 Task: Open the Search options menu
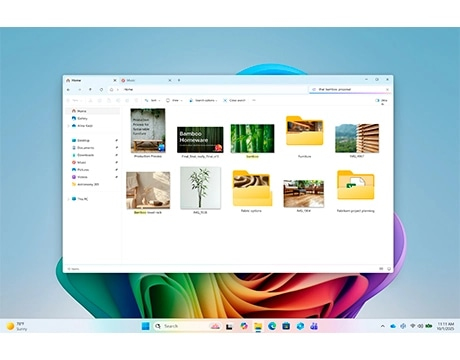[x=203, y=100]
